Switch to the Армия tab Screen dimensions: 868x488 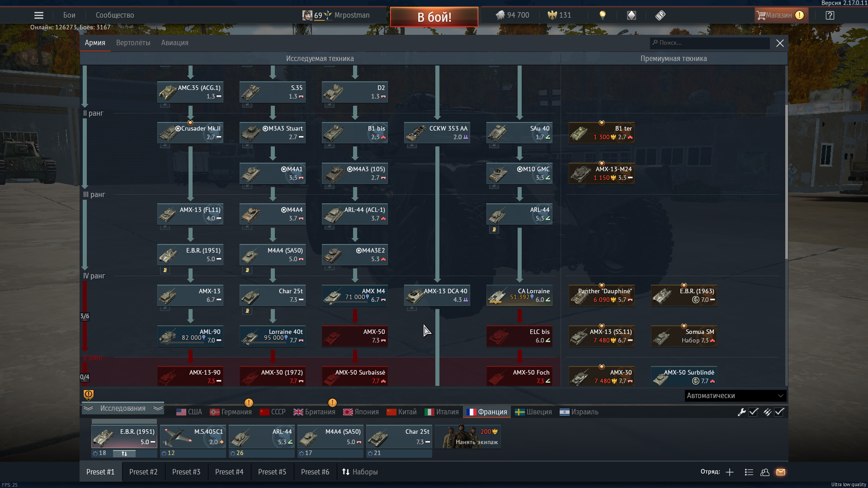click(x=95, y=43)
